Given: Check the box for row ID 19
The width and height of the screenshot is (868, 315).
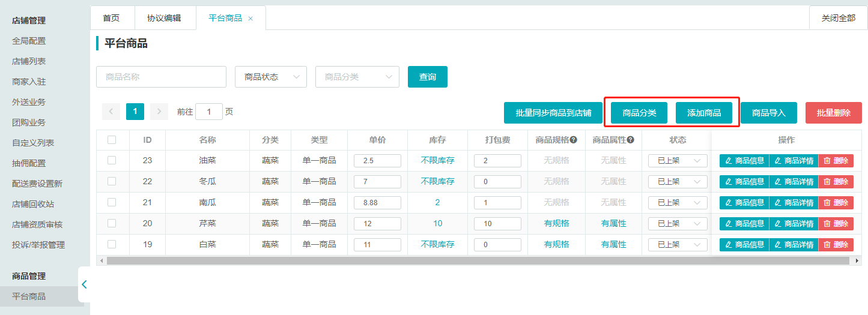Looking at the screenshot, I should coord(112,244).
